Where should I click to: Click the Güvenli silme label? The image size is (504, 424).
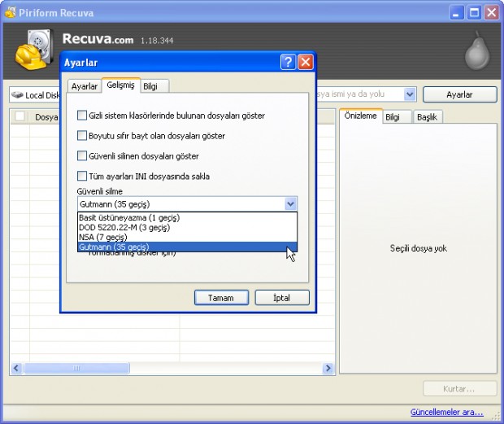click(100, 191)
